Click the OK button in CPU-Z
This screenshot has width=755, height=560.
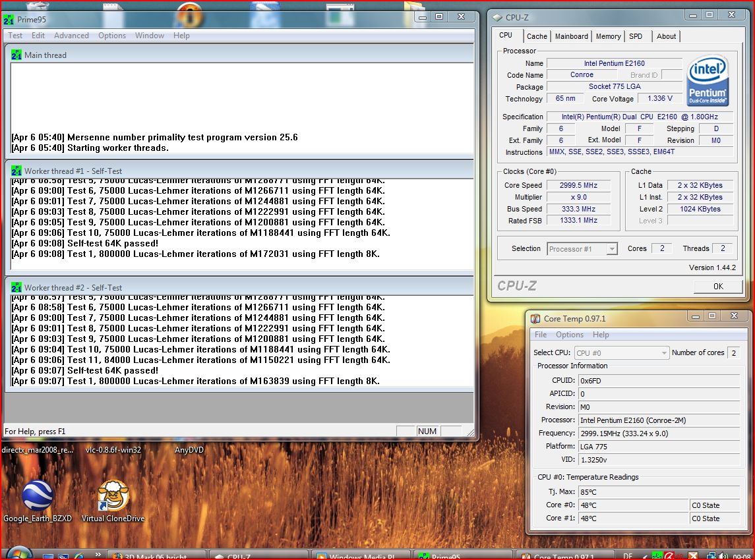[718, 286]
